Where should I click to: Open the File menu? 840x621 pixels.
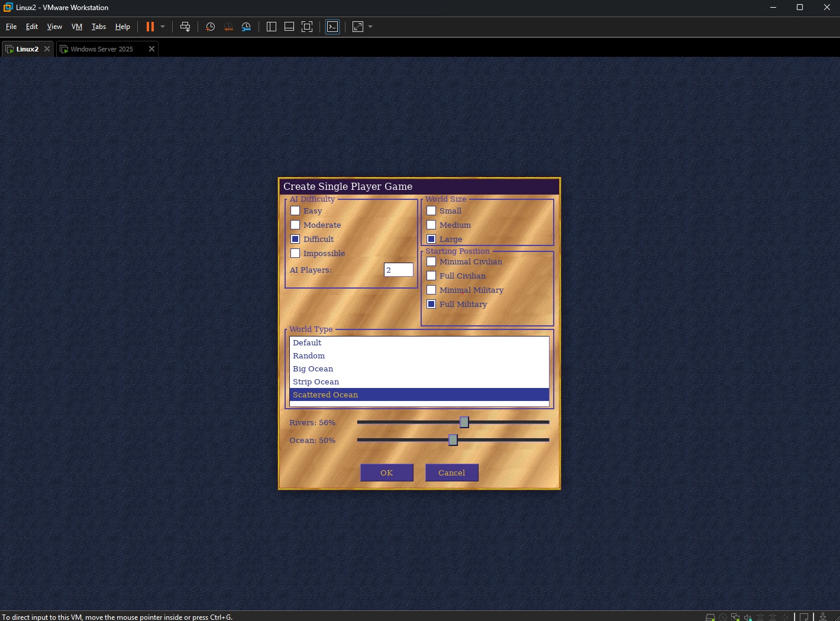(11, 27)
